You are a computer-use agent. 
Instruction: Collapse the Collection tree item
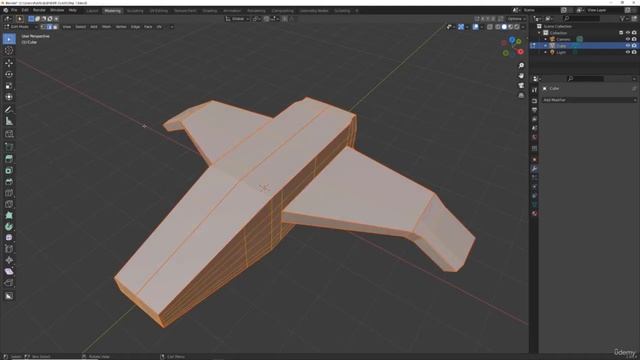(539, 33)
